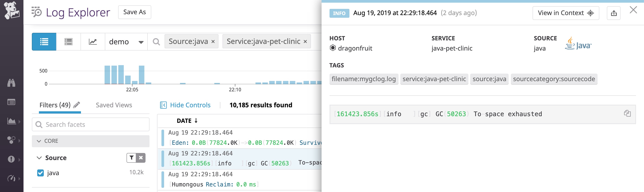The width and height of the screenshot is (644, 192).
Task: Collapse the CORE facet group
Action: point(39,141)
